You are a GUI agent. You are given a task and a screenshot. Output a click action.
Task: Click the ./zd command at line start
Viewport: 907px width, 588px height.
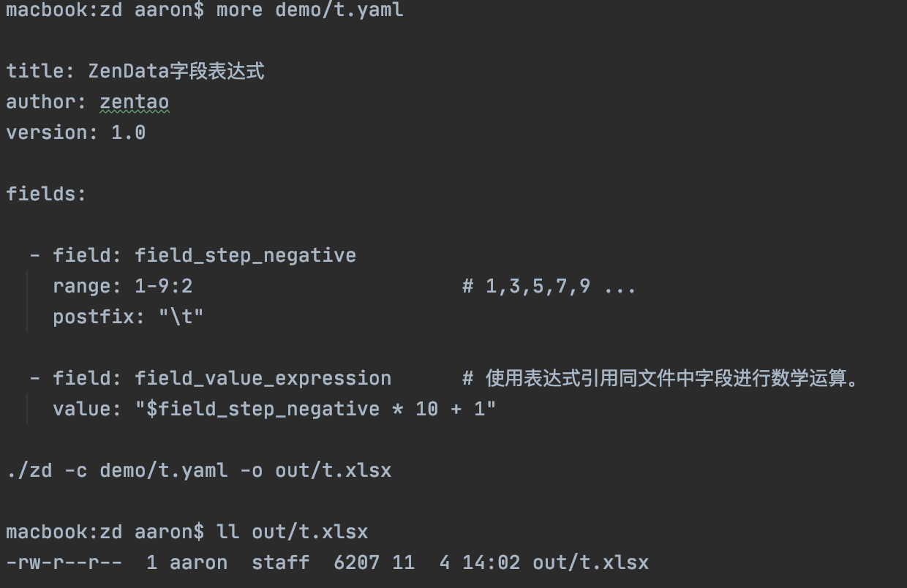point(29,470)
